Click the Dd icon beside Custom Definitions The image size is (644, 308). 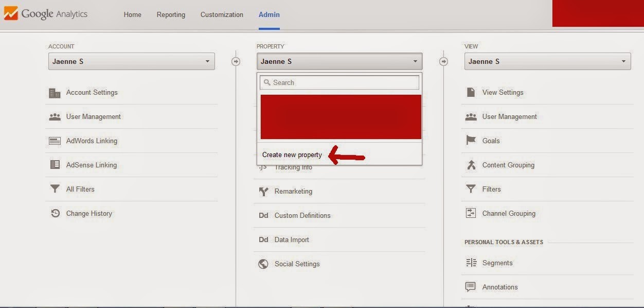point(263,216)
